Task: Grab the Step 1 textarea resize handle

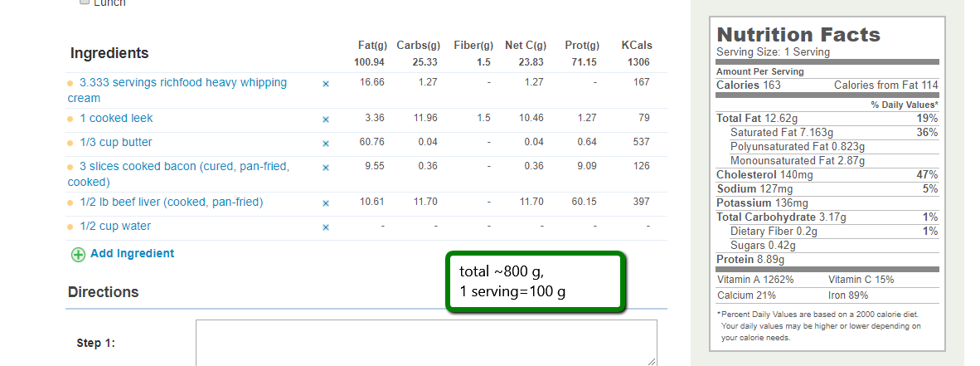Action: pyautogui.click(x=652, y=361)
